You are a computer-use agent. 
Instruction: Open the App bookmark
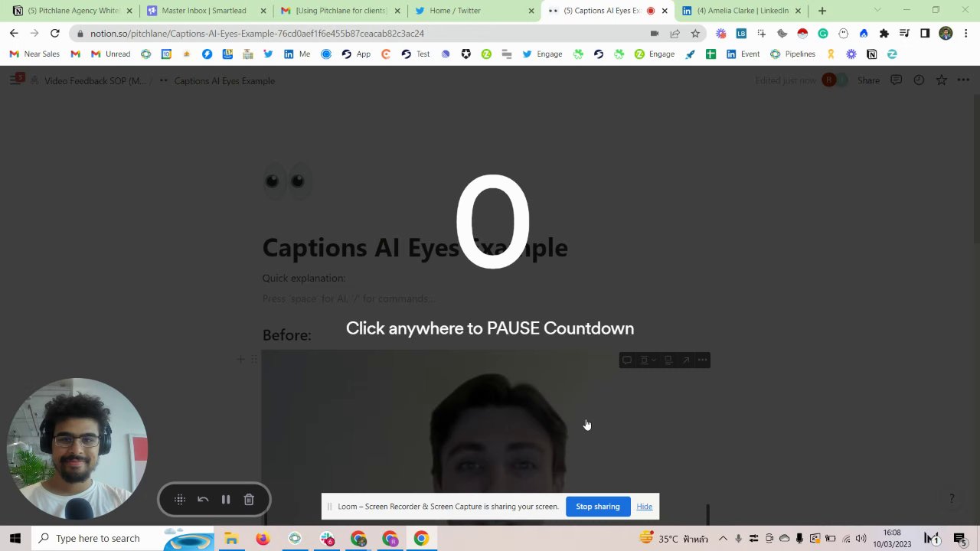click(x=356, y=54)
